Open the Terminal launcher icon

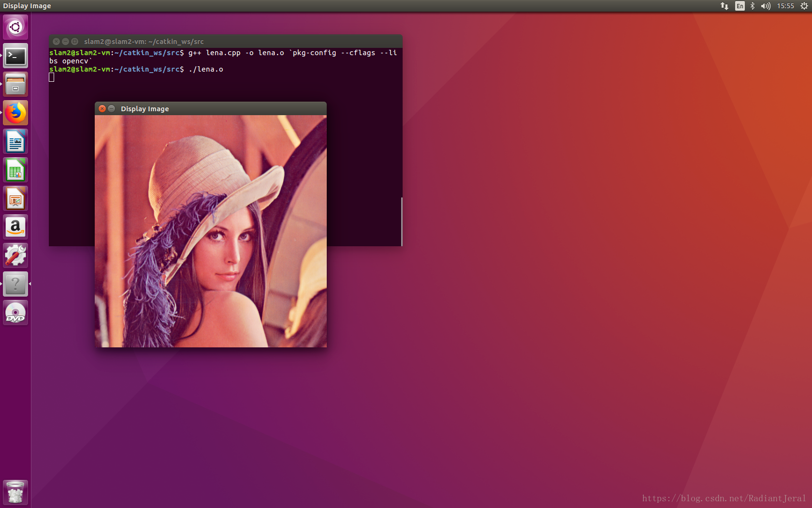[15, 56]
